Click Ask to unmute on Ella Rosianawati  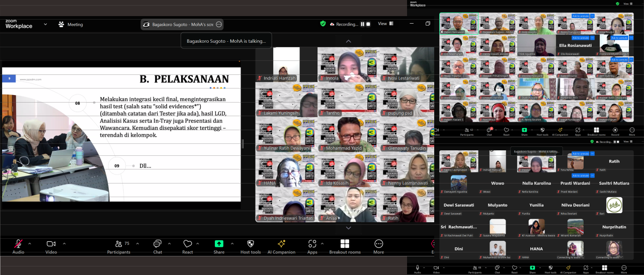(580, 38)
